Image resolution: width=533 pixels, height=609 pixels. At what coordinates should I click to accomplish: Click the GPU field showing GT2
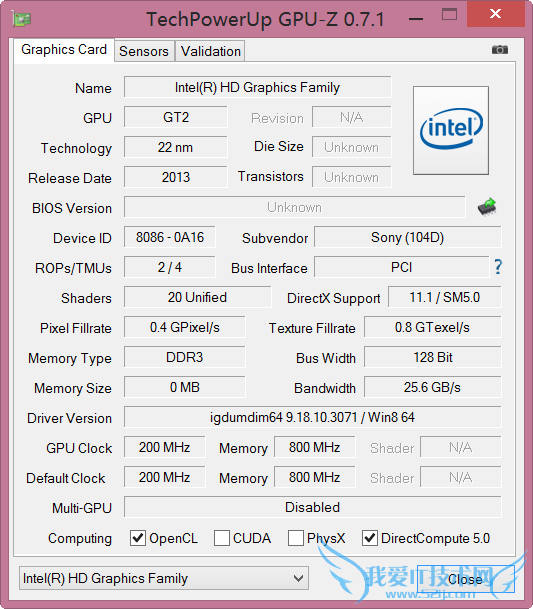[176, 117]
